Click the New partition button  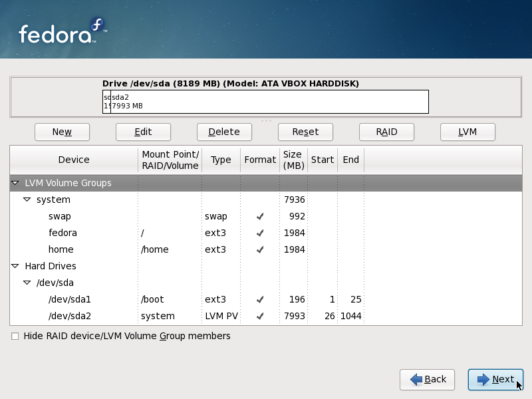[62, 132]
